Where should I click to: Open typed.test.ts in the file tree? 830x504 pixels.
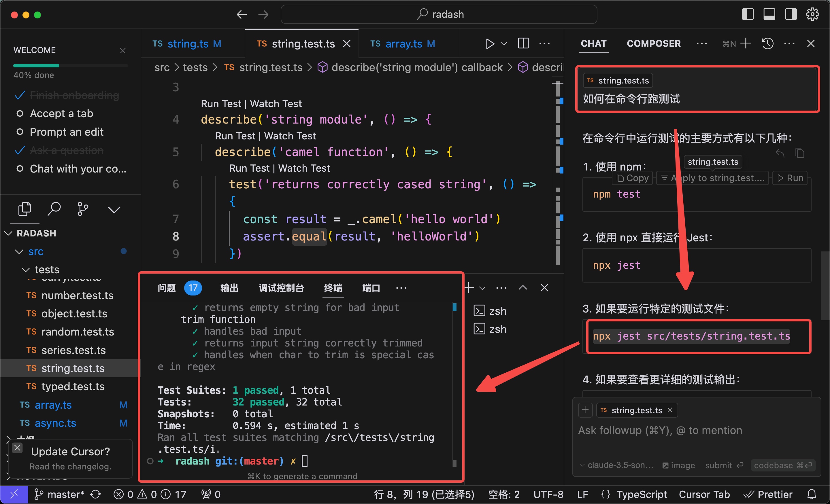[73, 386]
